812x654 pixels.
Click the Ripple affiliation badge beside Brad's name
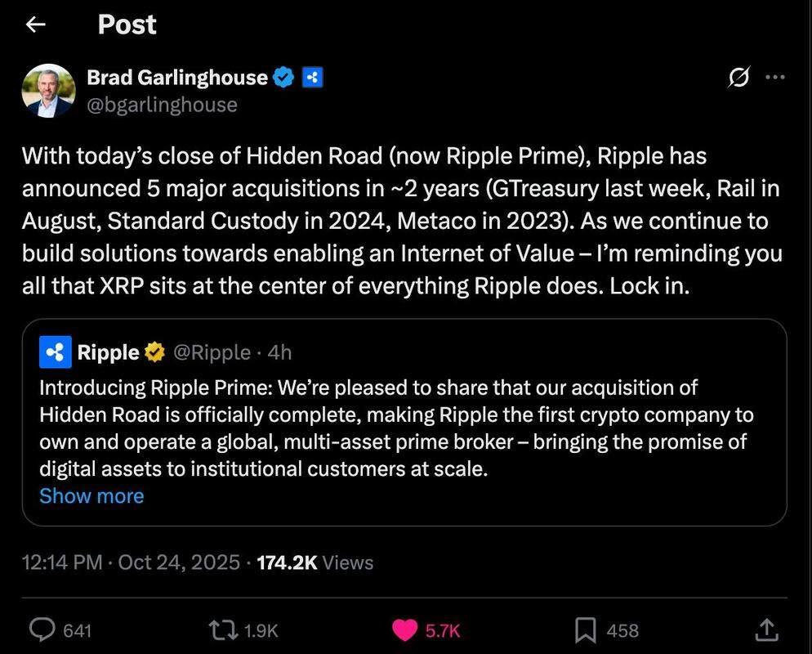(x=313, y=78)
